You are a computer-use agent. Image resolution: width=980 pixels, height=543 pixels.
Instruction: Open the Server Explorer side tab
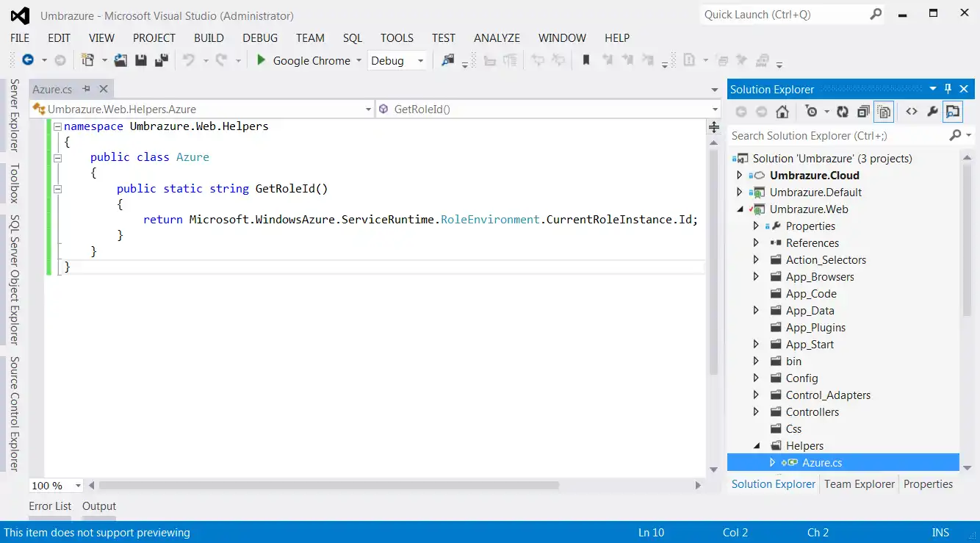(x=14, y=115)
